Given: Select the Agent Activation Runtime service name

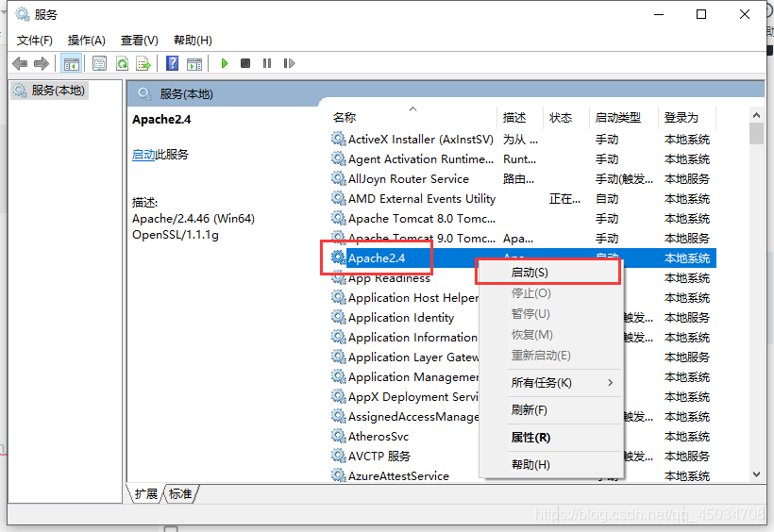Looking at the screenshot, I should pos(421,158).
